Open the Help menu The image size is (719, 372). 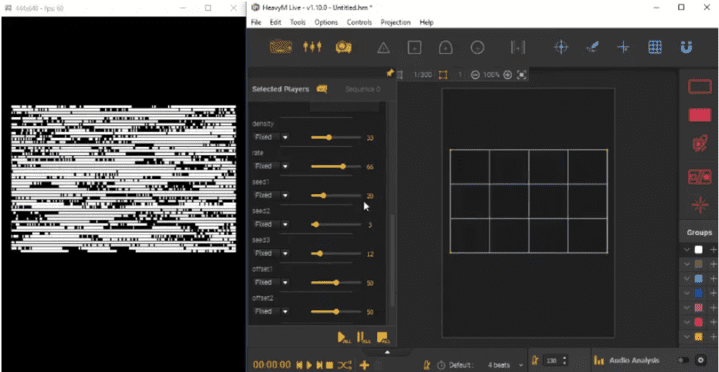(426, 22)
